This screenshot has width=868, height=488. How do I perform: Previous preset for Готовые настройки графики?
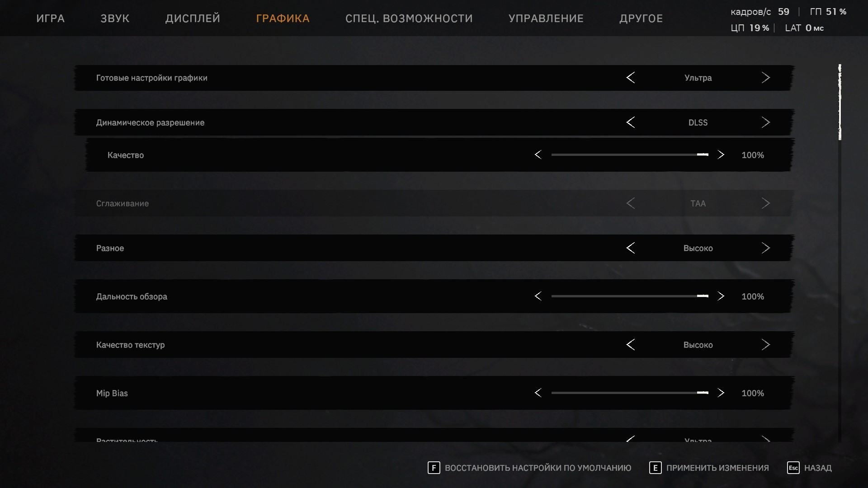(630, 78)
